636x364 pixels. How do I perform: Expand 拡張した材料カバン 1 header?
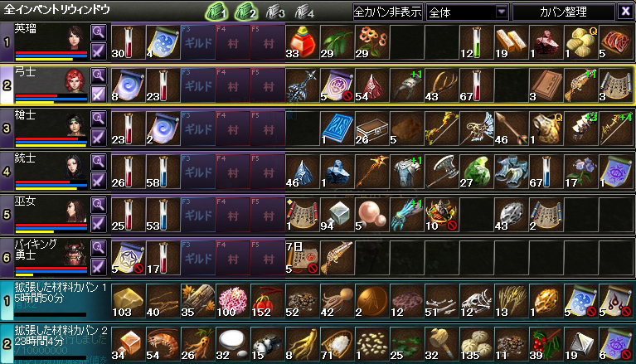(x=56, y=301)
